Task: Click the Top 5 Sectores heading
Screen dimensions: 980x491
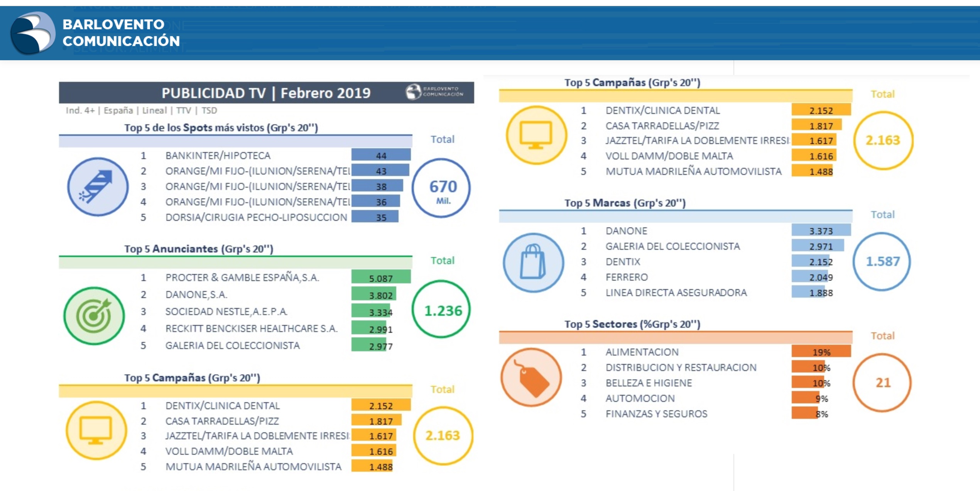Action: (632, 324)
